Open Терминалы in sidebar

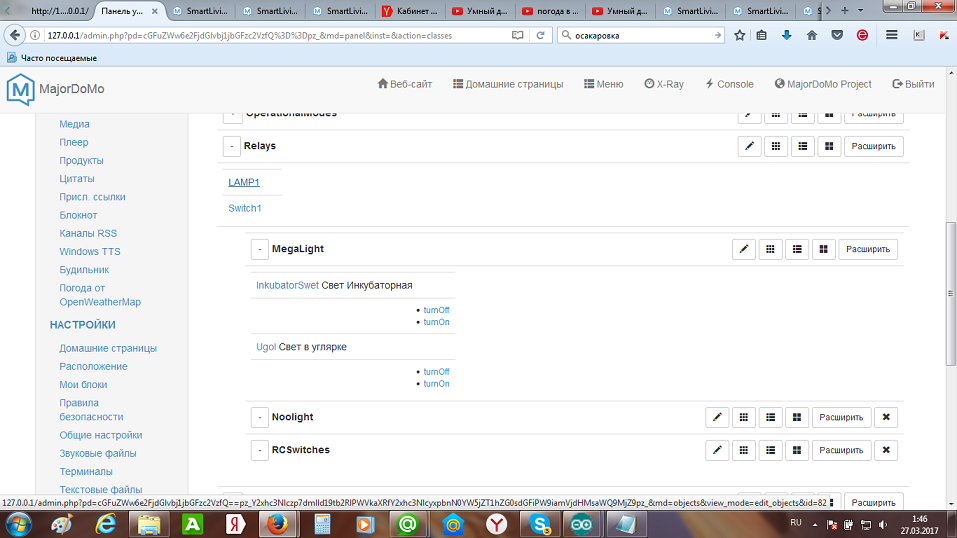(86, 471)
